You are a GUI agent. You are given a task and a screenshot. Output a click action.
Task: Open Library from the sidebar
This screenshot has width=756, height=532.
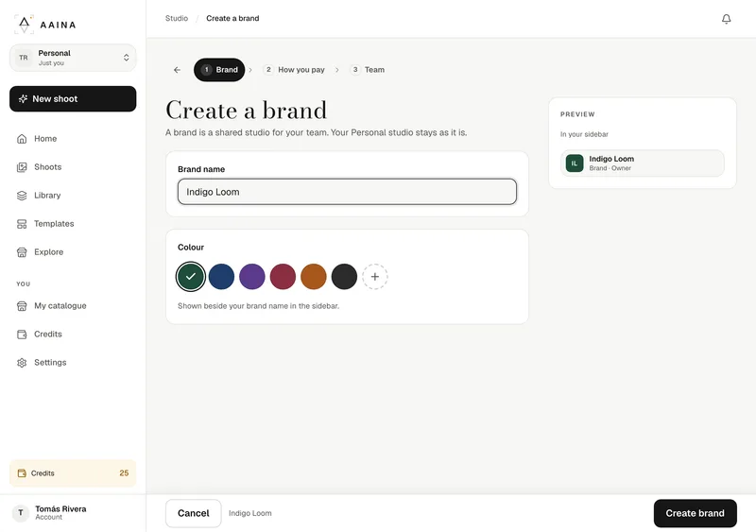pyautogui.click(x=73, y=196)
